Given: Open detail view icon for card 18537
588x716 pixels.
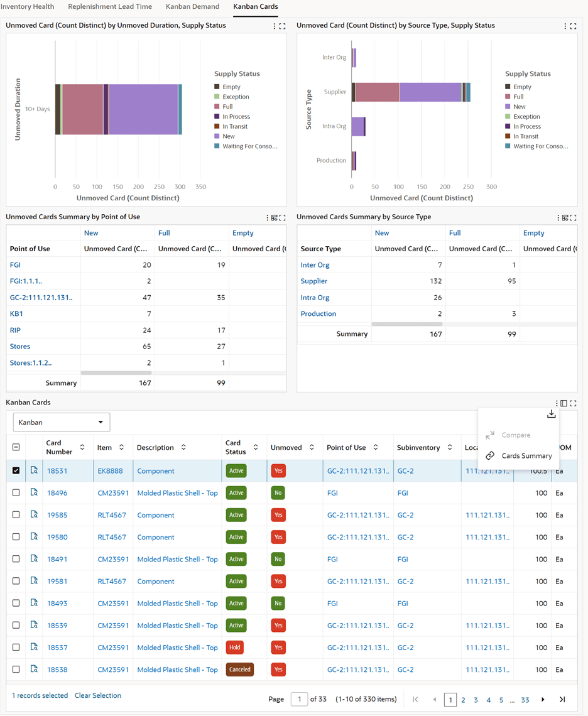Looking at the screenshot, I should click(x=35, y=647).
